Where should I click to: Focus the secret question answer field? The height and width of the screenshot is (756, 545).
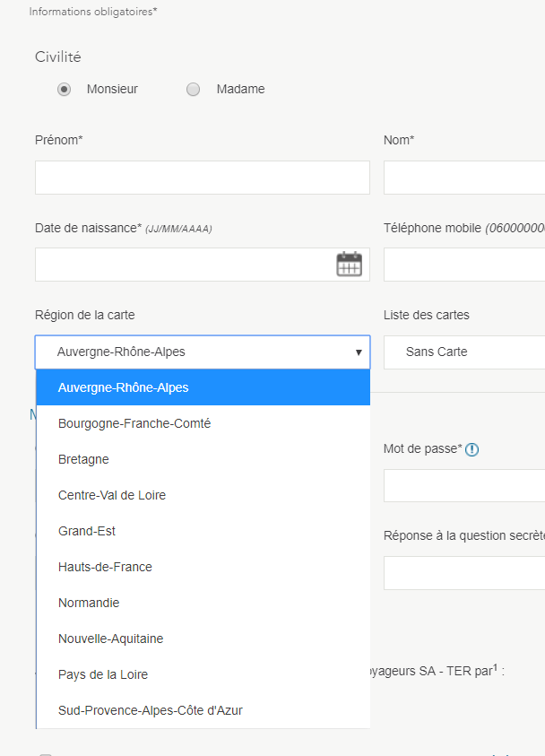464,573
